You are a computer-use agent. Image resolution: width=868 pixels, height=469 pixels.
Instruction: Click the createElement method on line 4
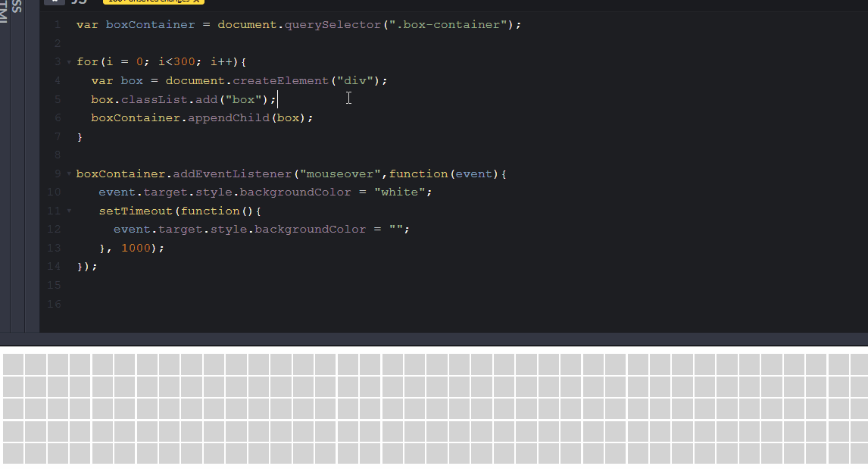(281, 81)
